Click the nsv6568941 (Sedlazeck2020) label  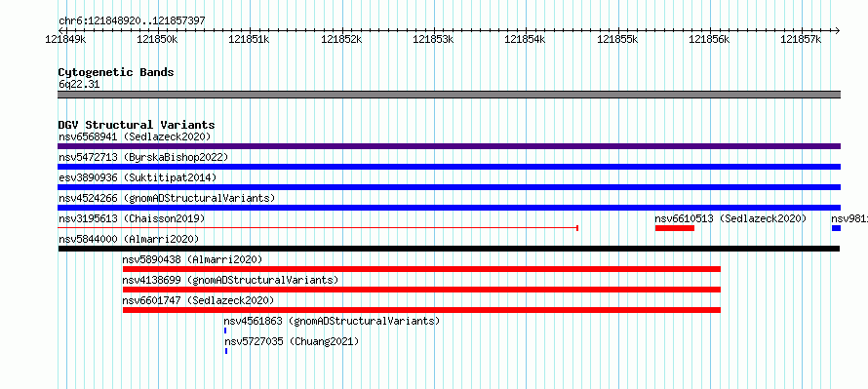coord(135,136)
